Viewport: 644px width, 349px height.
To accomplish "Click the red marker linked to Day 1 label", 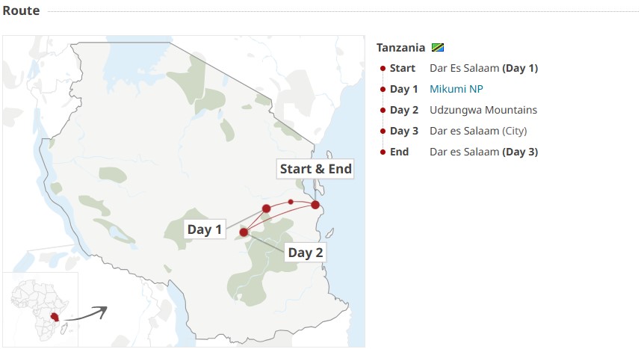I will (x=266, y=209).
